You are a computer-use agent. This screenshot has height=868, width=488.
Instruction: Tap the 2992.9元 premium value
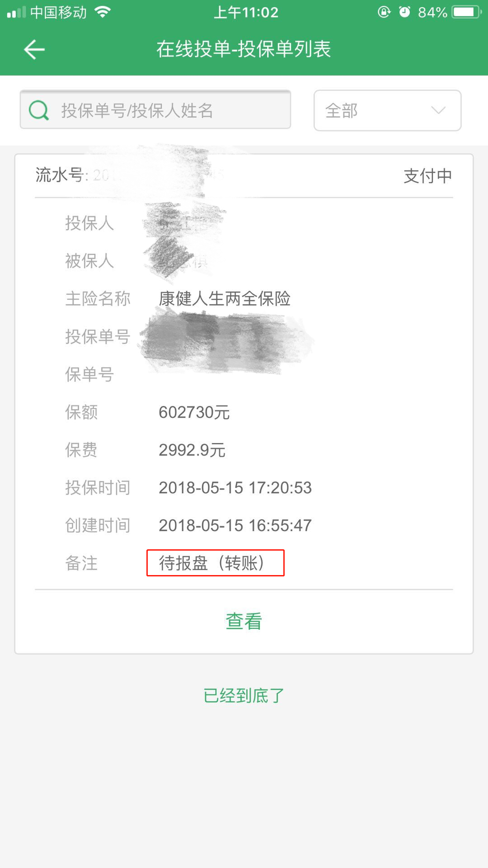(192, 450)
